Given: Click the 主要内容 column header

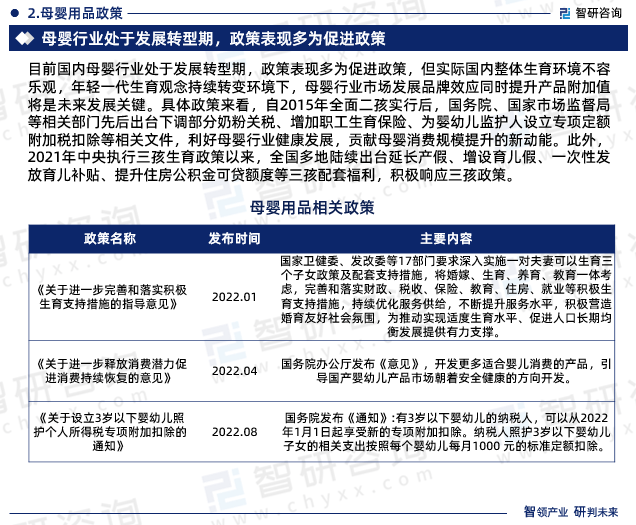Looking at the screenshot, I should pyautogui.click(x=446, y=238).
